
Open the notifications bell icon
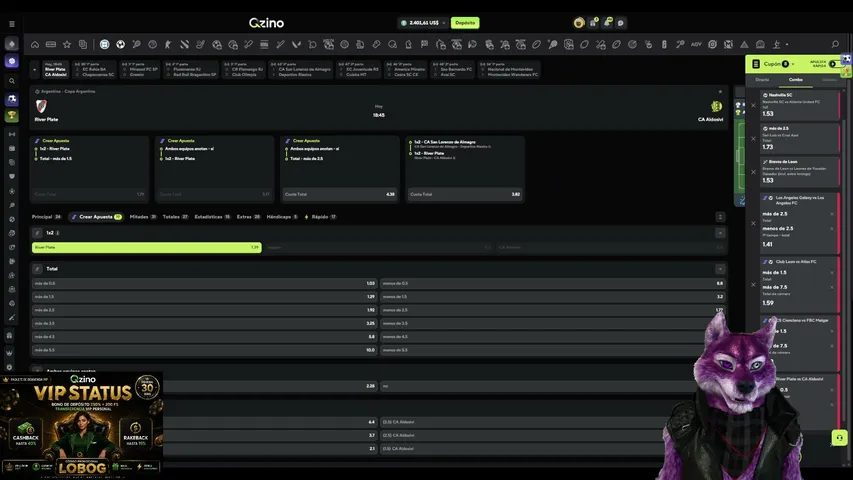(607, 23)
